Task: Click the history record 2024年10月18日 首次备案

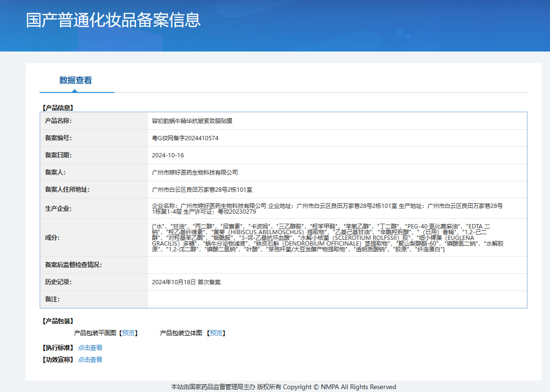Action: point(186,282)
